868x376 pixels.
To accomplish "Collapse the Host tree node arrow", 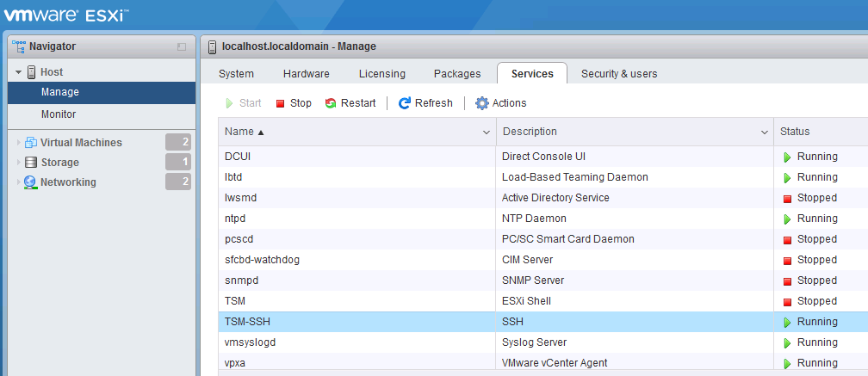I will coord(18,72).
